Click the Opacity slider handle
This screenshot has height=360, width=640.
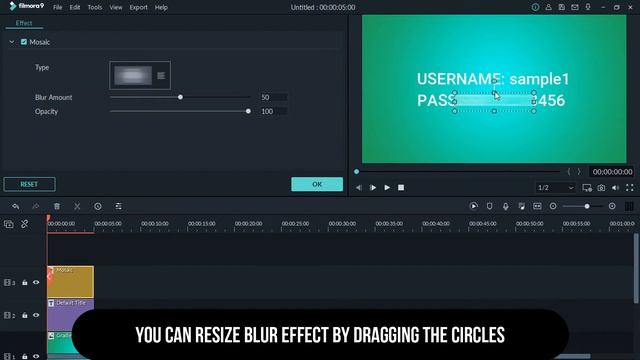tap(248, 111)
